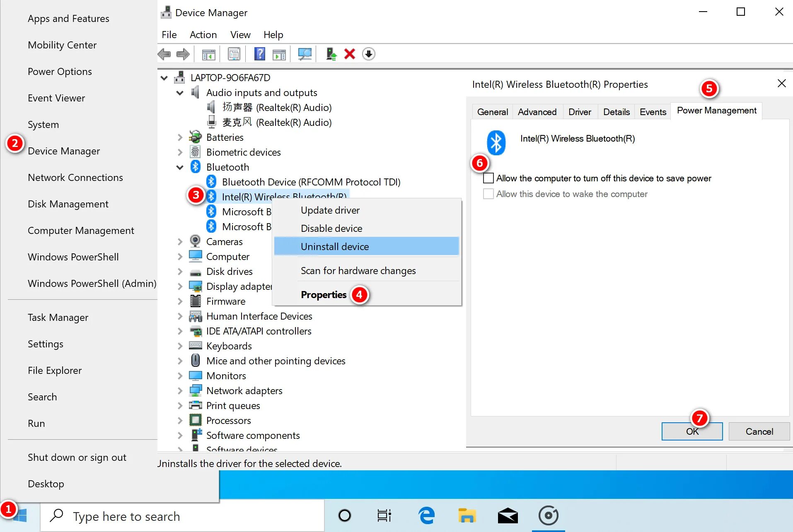
Task: Expand the Biometric devices node
Action: pyautogui.click(x=180, y=152)
